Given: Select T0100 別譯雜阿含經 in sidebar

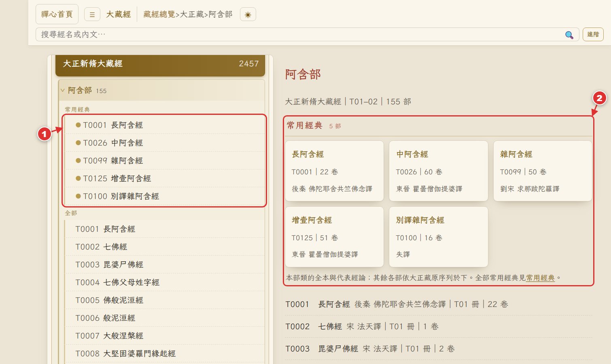Looking at the screenshot, I should point(164,196).
